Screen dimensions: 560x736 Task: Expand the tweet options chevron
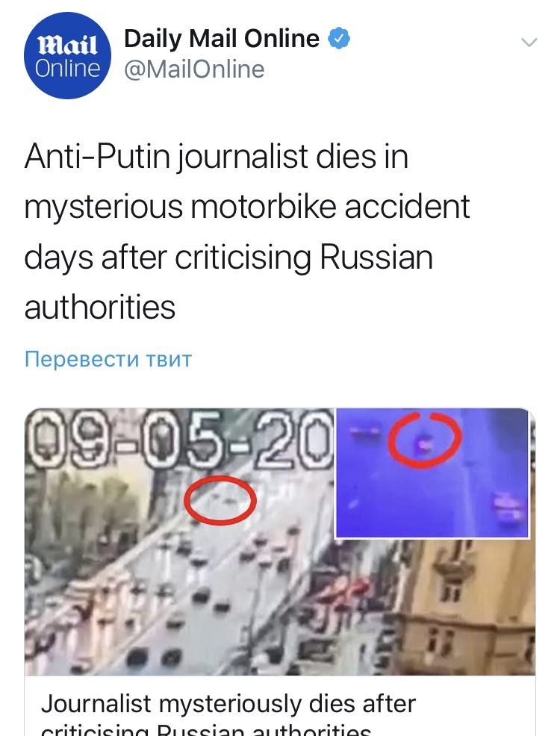pyautogui.click(x=529, y=43)
